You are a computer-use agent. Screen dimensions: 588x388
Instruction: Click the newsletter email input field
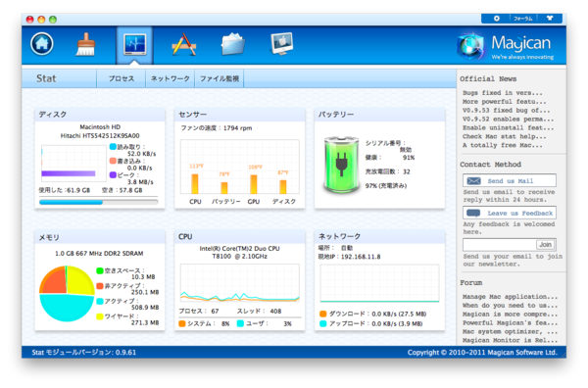(x=500, y=245)
